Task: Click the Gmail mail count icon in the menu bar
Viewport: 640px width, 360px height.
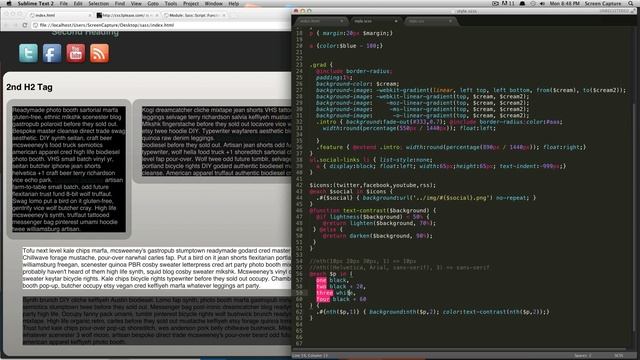Action: coord(507,3)
